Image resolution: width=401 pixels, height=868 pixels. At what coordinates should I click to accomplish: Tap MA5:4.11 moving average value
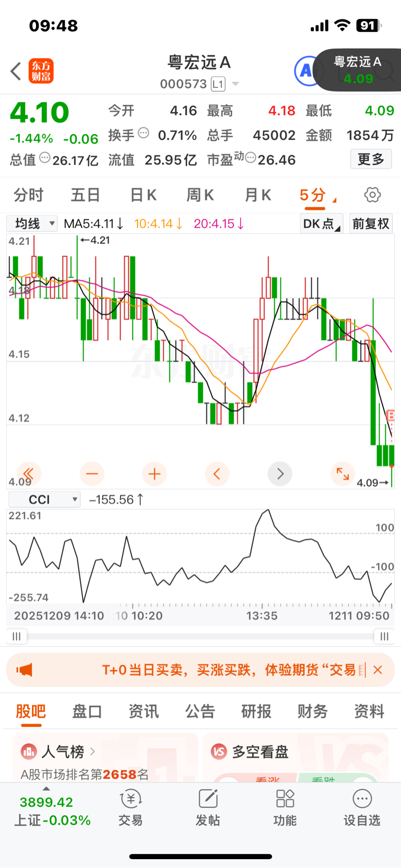pyautogui.click(x=93, y=223)
